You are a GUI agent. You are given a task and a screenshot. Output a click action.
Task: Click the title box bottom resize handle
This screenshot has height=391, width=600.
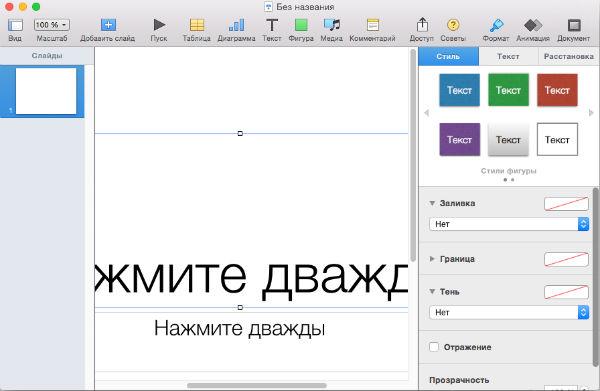(x=240, y=307)
